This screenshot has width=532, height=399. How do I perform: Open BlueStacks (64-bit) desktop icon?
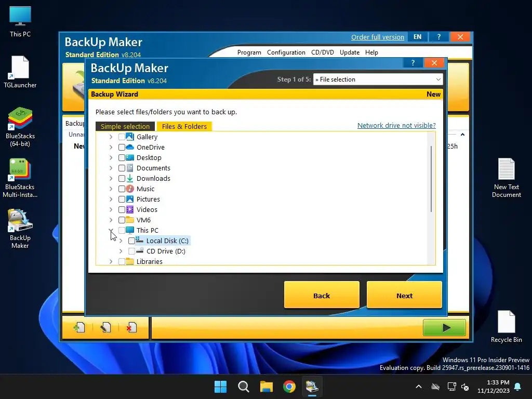tap(20, 127)
